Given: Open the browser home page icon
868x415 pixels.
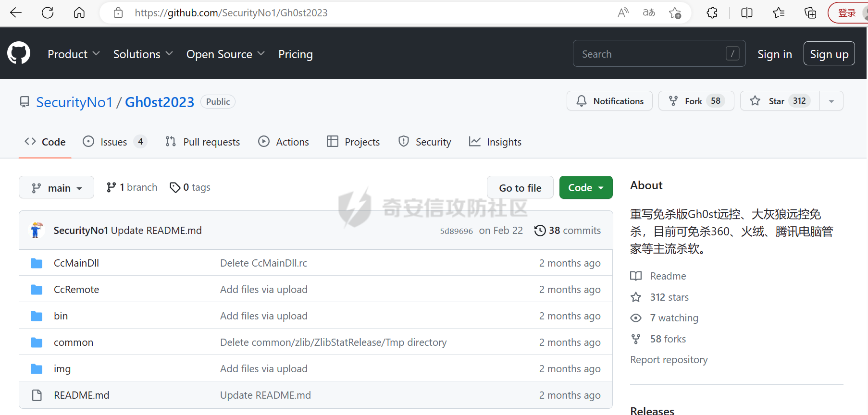Looking at the screenshot, I should (79, 13).
